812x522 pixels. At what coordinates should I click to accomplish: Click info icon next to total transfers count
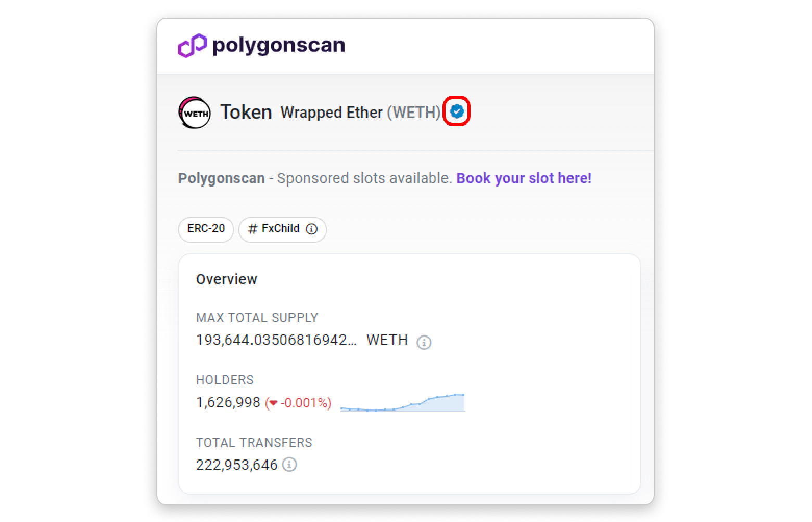coord(289,465)
